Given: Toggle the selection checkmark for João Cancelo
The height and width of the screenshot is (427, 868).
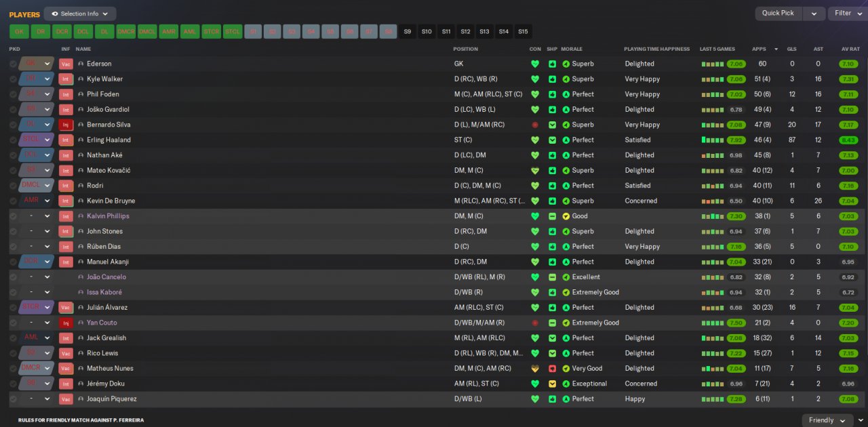Looking at the screenshot, I should pos(13,277).
